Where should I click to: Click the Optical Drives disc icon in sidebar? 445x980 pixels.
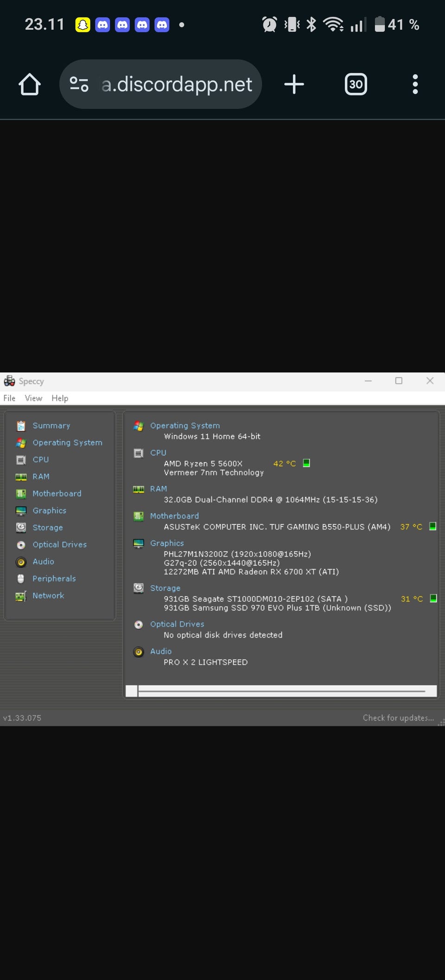21,545
